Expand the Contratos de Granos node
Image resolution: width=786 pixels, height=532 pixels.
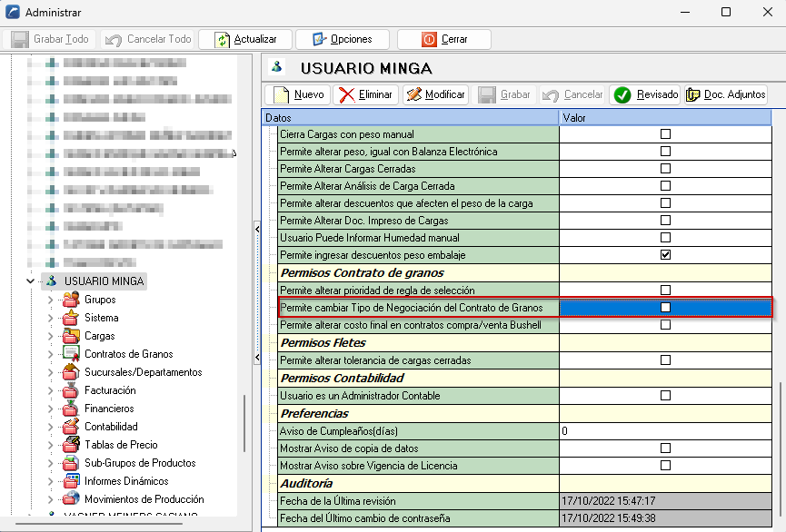pos(50,354)
